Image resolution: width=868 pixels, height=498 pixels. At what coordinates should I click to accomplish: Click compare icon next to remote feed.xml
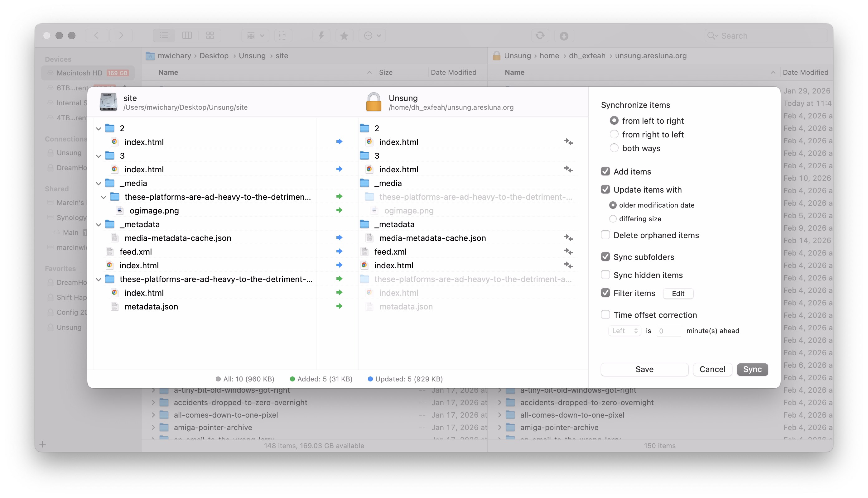click(568, 251)
